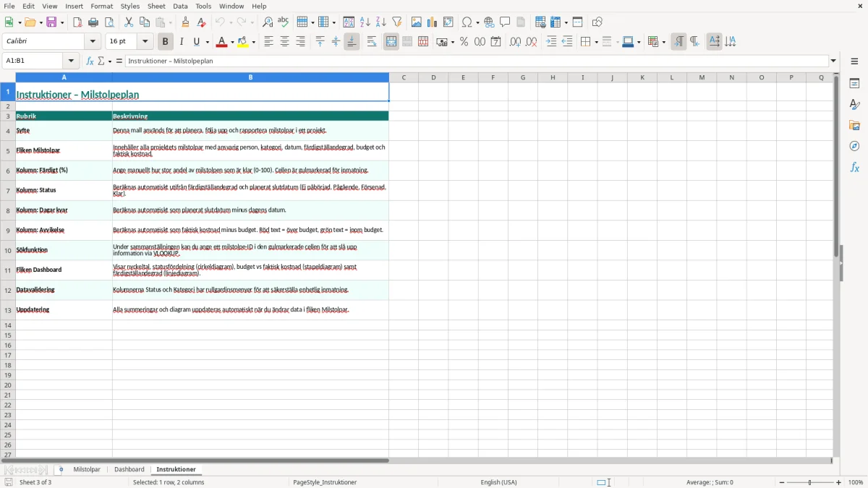The height and width of the screenshot is (488, 868).
Task: Click the Print icon
Action: [x=93, y=22]
